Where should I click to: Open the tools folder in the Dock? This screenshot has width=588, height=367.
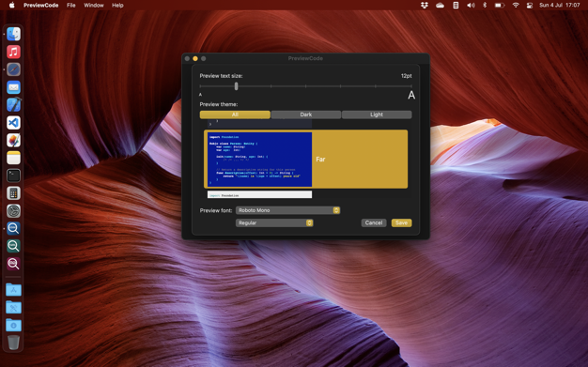click(x=13, y=307)
